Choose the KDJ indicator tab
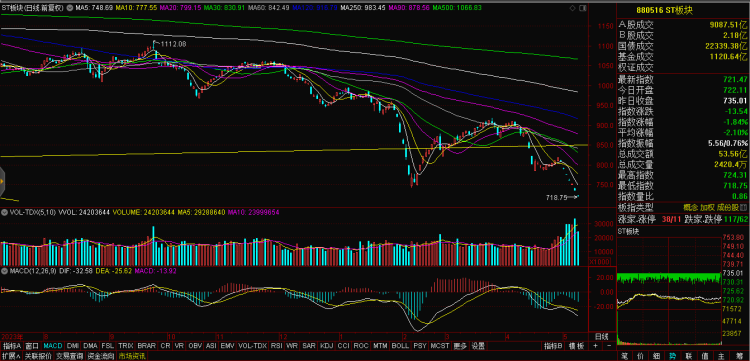The image size is (750, 361). coord(327,346)
